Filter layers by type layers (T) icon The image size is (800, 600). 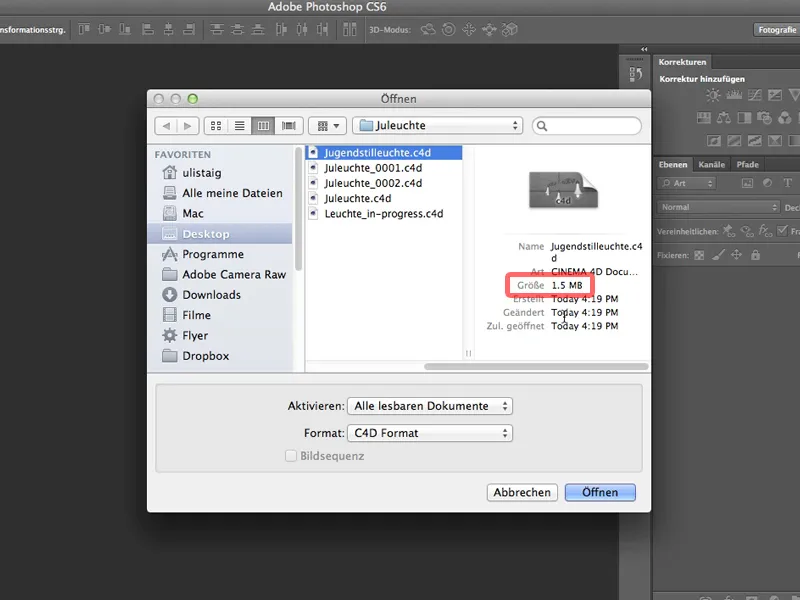pos(788,183)
